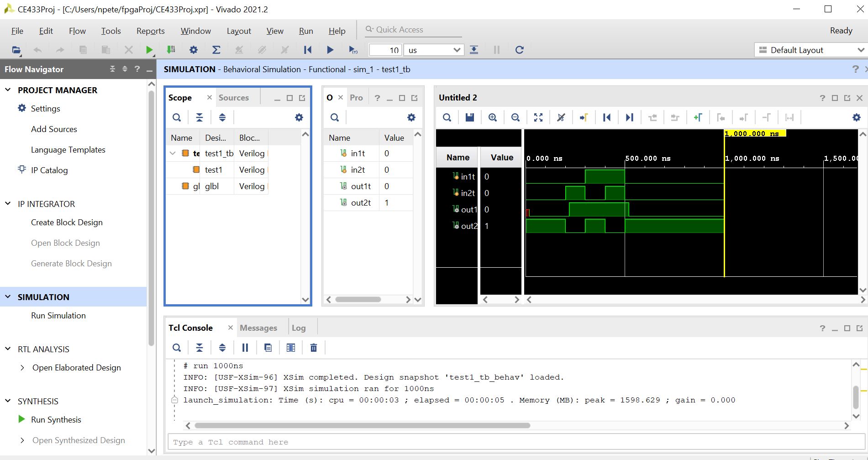Clear the Tcl Console with trash icon
This screenshot has height=460, width=868.
coord(314,348)
